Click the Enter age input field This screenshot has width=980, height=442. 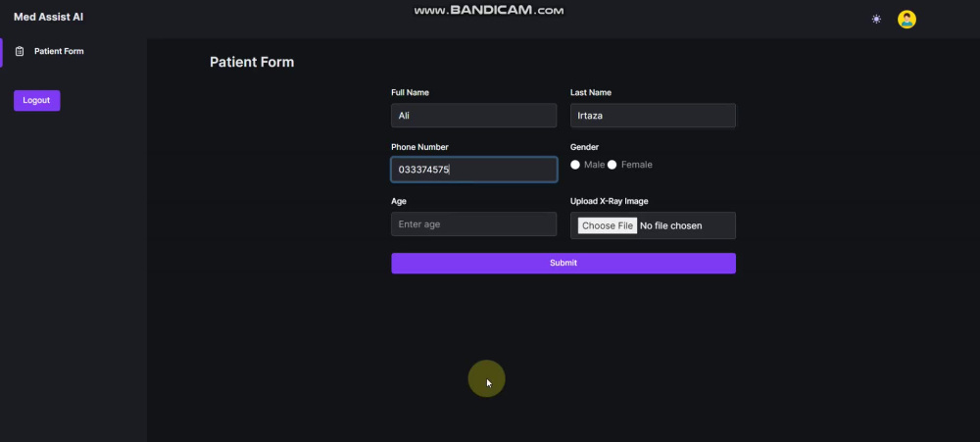tap(473, 223)
